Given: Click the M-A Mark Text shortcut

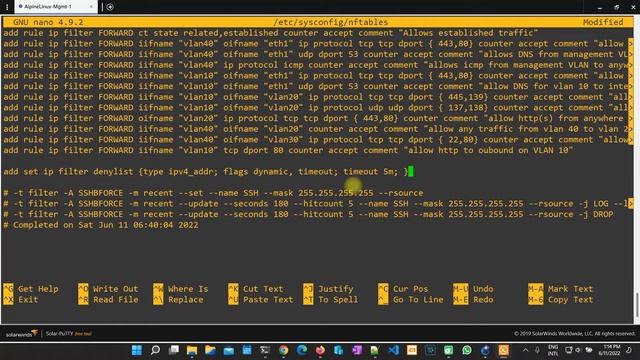Looking at the screenshot, I should click(x=560, y=289).
